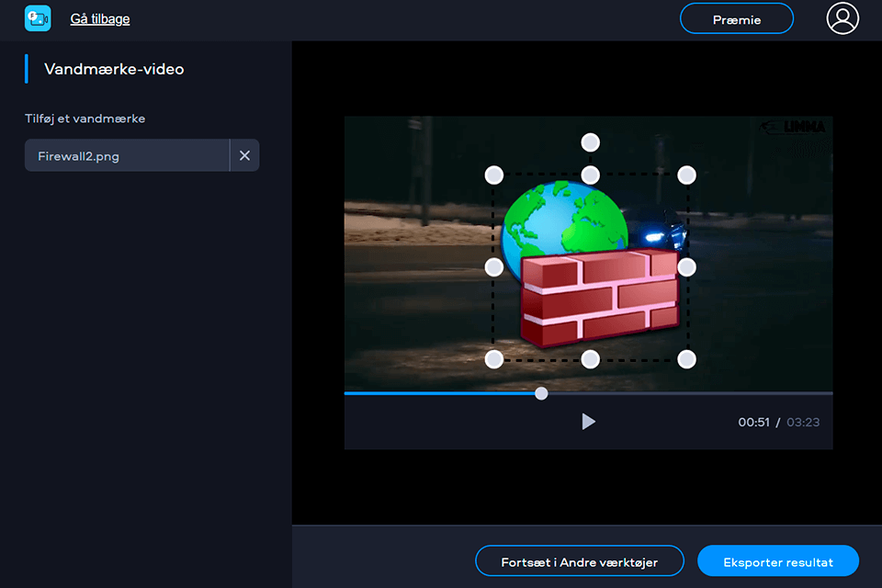882x588 pixels.
Task: Open the "Præmie" upgrade button
Action: 736,17
